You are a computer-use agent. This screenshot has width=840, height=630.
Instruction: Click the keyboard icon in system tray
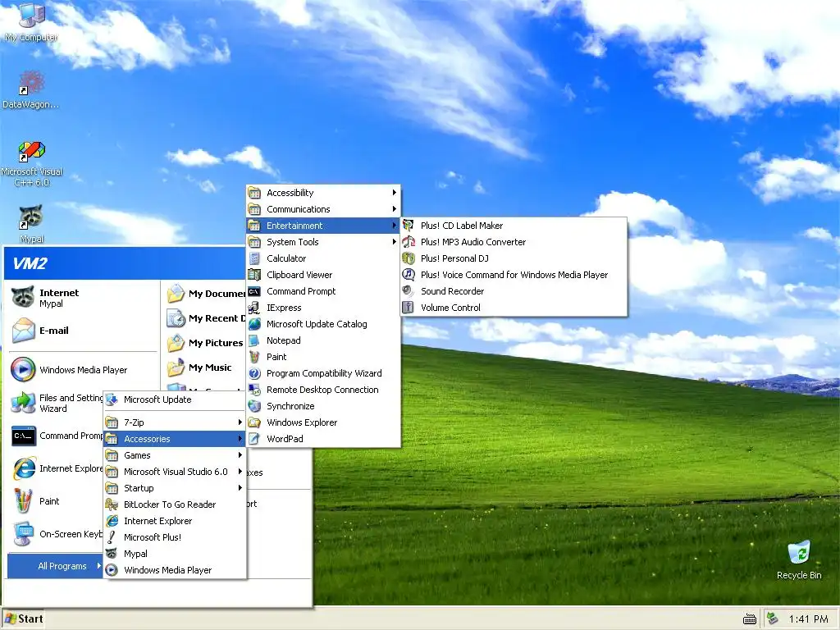(750, 619)
